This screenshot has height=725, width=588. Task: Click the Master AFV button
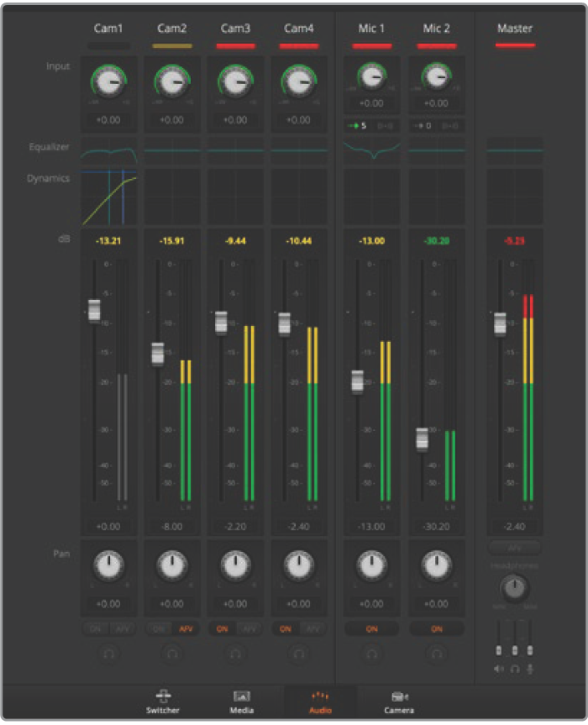514,548
